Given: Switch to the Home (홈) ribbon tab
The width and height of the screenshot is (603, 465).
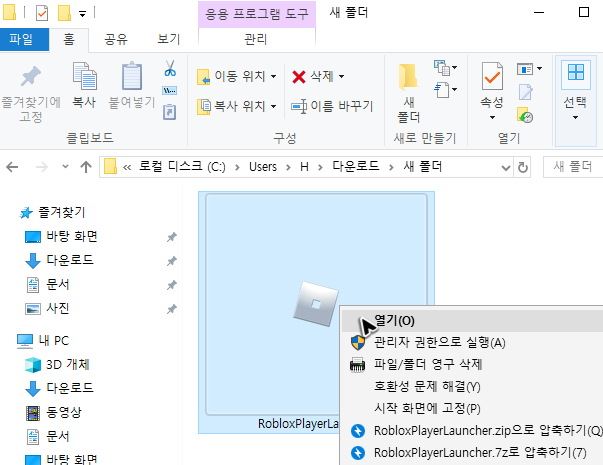Looking at the screenshot, I should tap(69, 39).
